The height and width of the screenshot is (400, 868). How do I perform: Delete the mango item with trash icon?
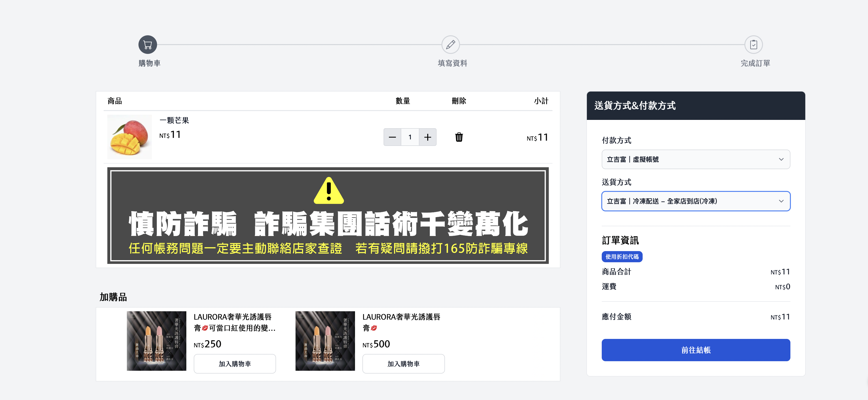pyautogui.click(x=459, y=137)
